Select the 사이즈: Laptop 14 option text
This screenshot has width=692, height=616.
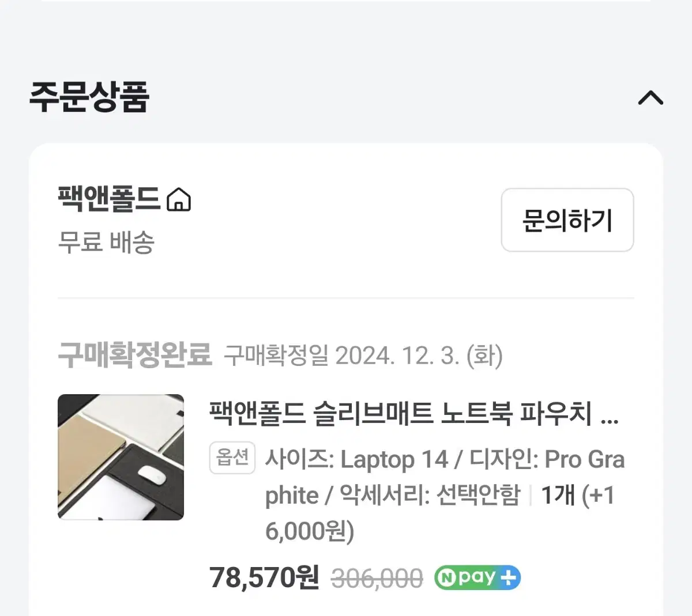(x=356, y=460)
